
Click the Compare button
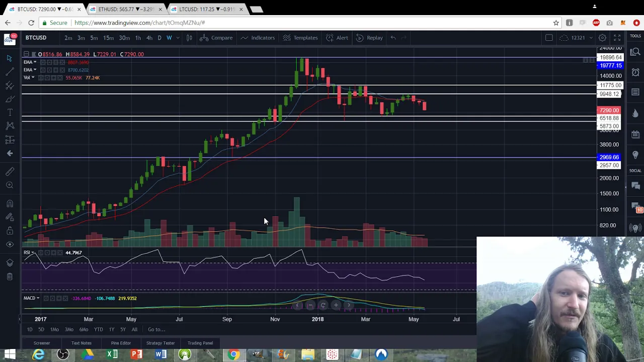coord(217,38)
